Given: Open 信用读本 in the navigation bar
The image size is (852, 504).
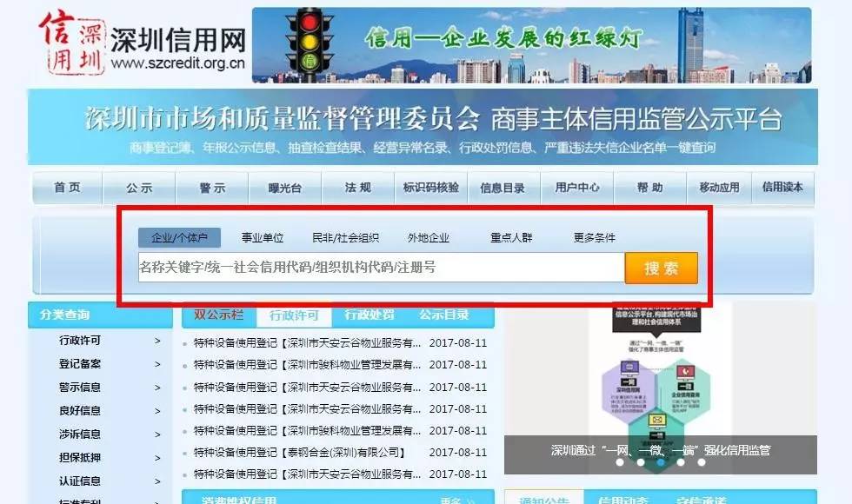Looking at the screenshot, I should pyautogui.click(x=782, y=188).
